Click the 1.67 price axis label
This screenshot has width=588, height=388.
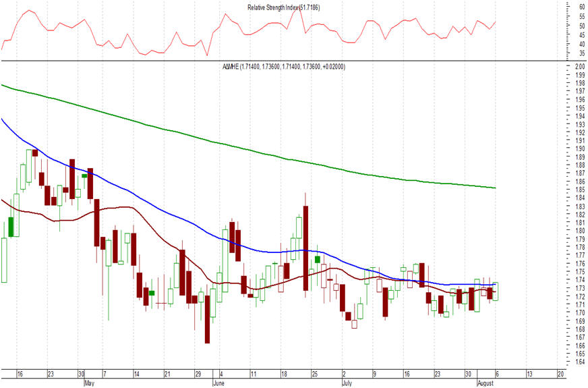pos(580,337)
